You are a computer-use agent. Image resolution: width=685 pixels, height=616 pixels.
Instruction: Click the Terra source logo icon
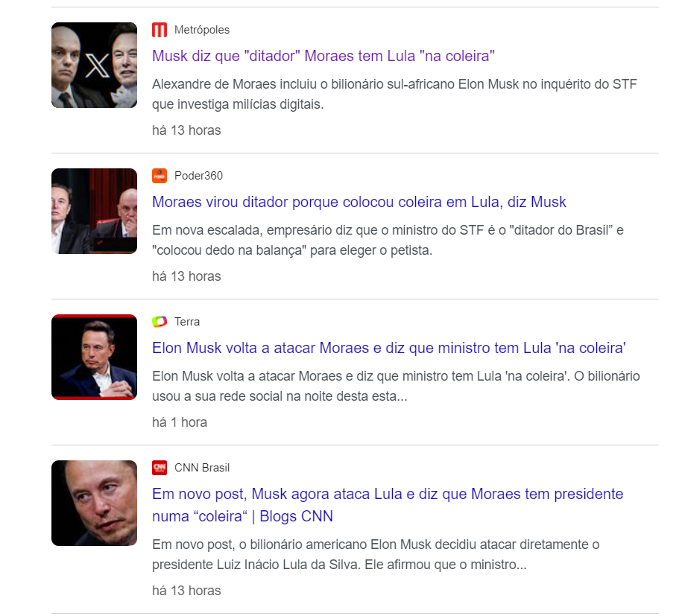(x=160, y=322)
